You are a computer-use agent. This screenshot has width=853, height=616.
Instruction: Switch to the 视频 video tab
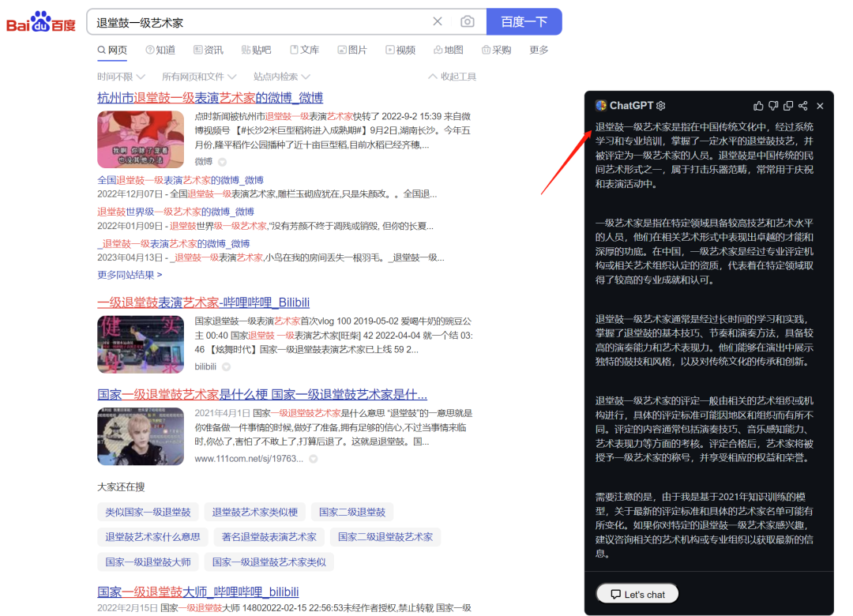pyautogui.click(x=400, y=50)
